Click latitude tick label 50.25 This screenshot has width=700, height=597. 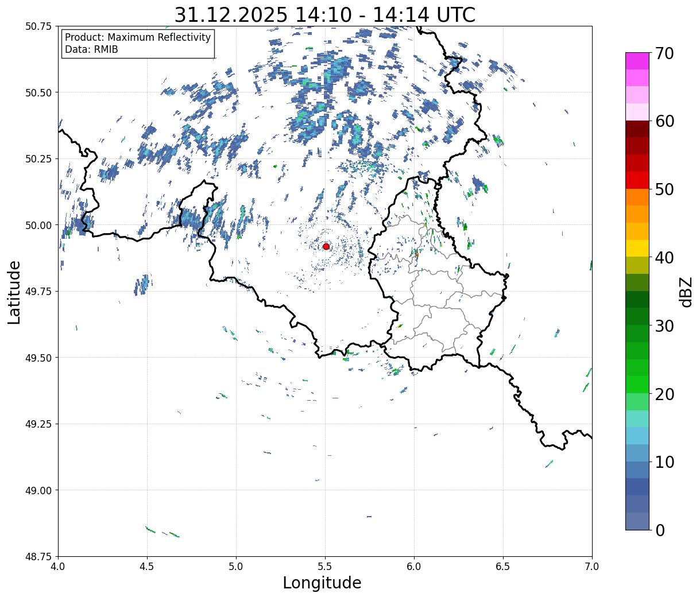click(38, 159)
